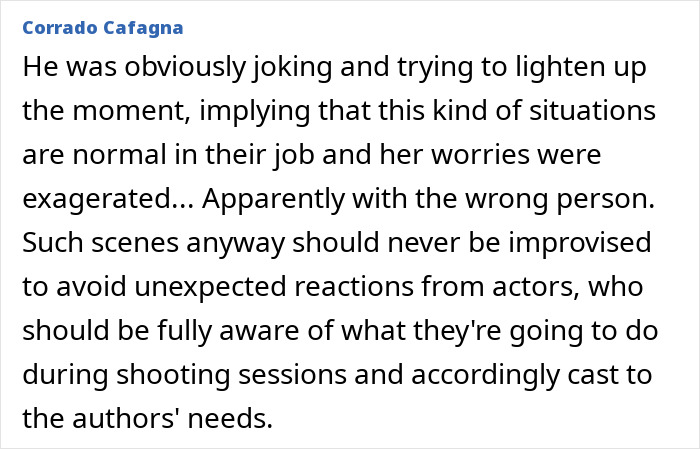Click the word "Corrado" in the author name
The height and width of the screenshot is (449, 700).
coord(60,28)
